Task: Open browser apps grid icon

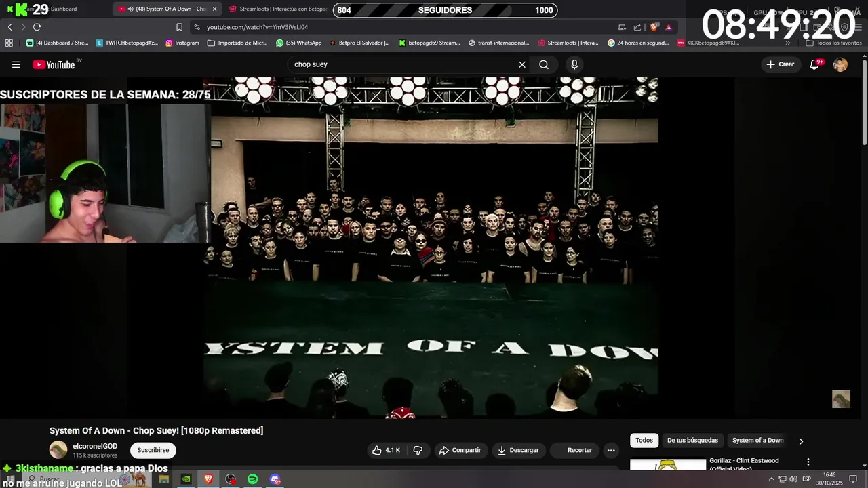Action: (9, 43)
